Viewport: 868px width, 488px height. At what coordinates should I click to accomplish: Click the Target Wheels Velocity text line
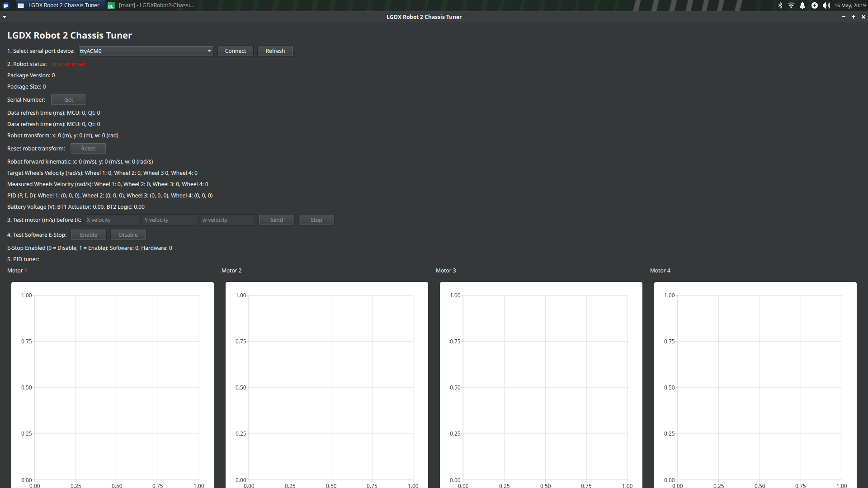pyautogui.click(x=103, y=173)
